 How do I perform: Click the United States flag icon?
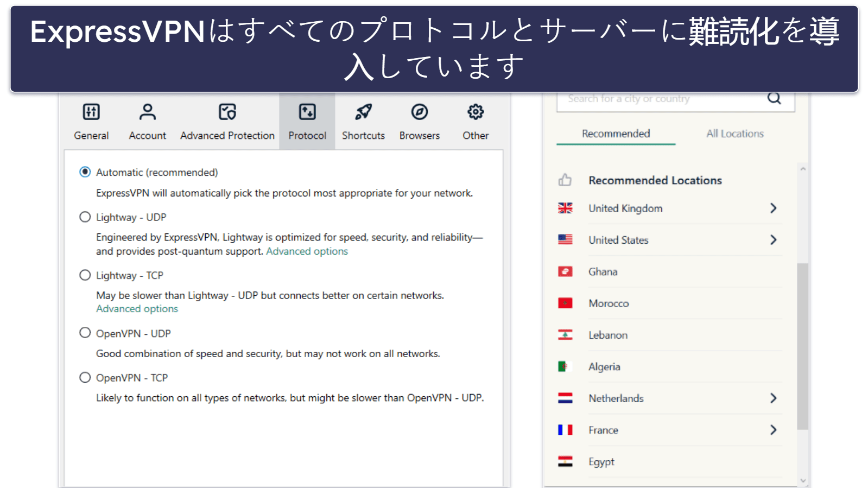(x=565, y=239)
